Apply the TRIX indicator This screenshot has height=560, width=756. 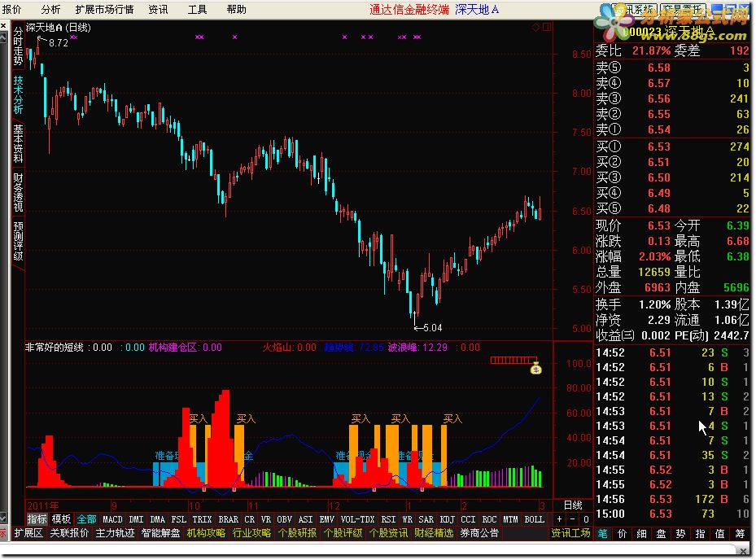click(202, 519)
